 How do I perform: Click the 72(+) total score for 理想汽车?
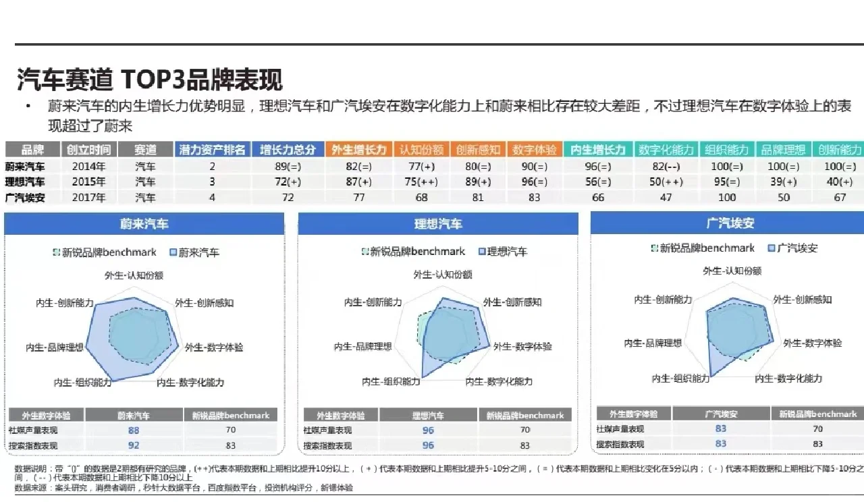[288, 182]
